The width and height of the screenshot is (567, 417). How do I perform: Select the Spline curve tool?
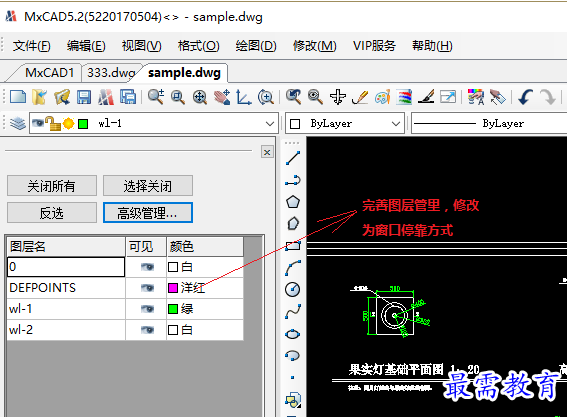click(x=293, y=312)
